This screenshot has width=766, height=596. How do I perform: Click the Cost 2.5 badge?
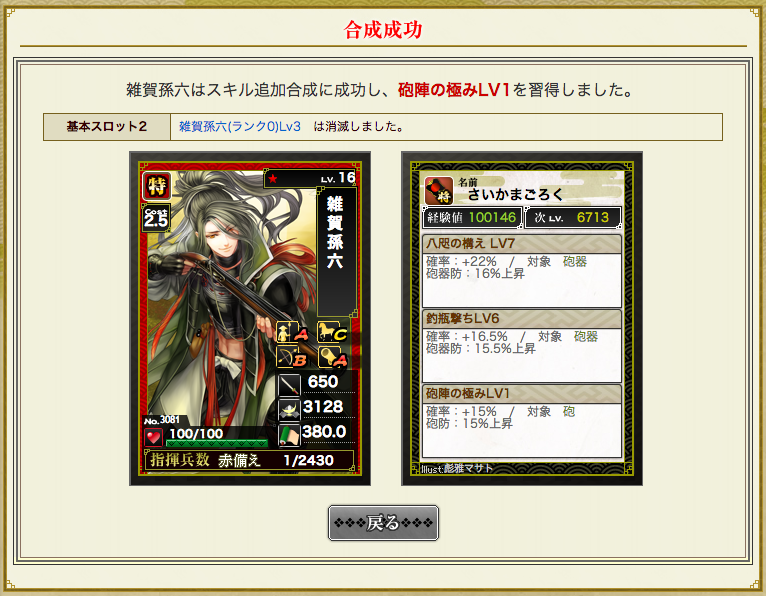(x=156, y=217)
